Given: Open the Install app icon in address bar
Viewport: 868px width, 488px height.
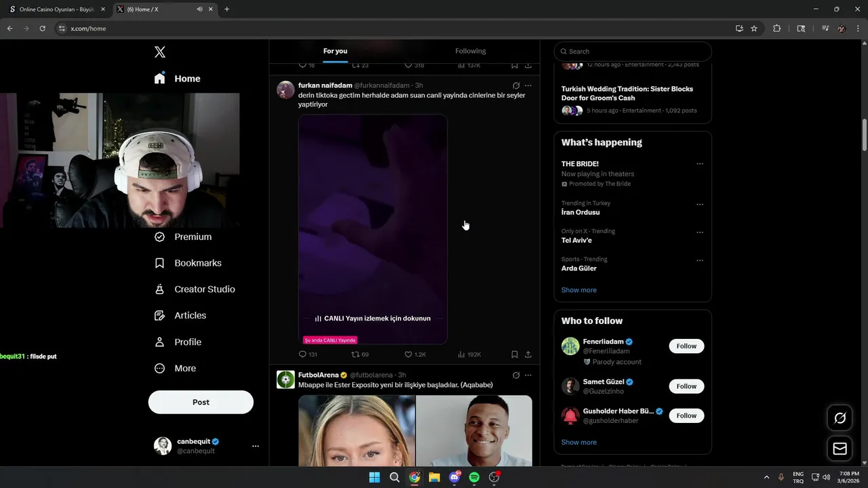Looking at the screenshot, I should 739,28.
